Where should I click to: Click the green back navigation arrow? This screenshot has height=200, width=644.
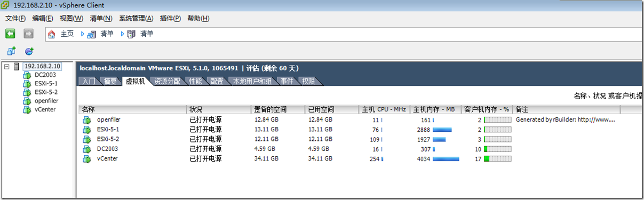(x=10, y=34)
